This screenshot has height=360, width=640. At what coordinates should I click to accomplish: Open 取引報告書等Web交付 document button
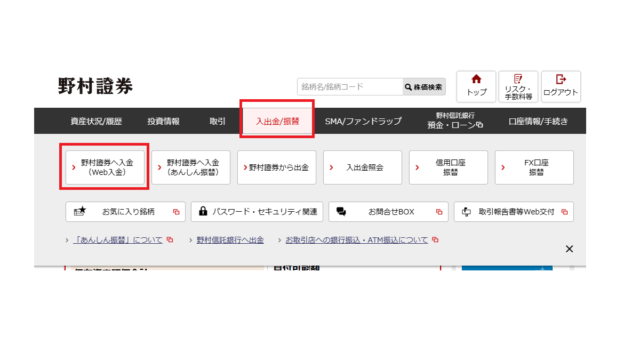513,211
